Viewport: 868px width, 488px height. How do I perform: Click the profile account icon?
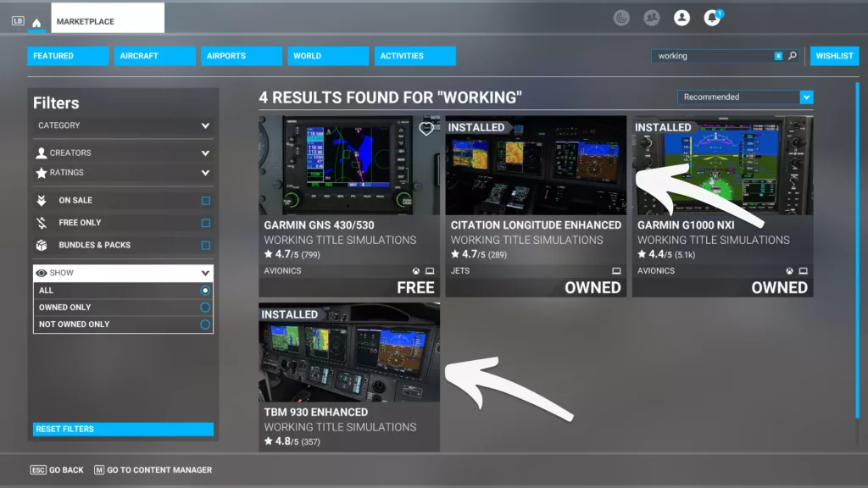682,18
